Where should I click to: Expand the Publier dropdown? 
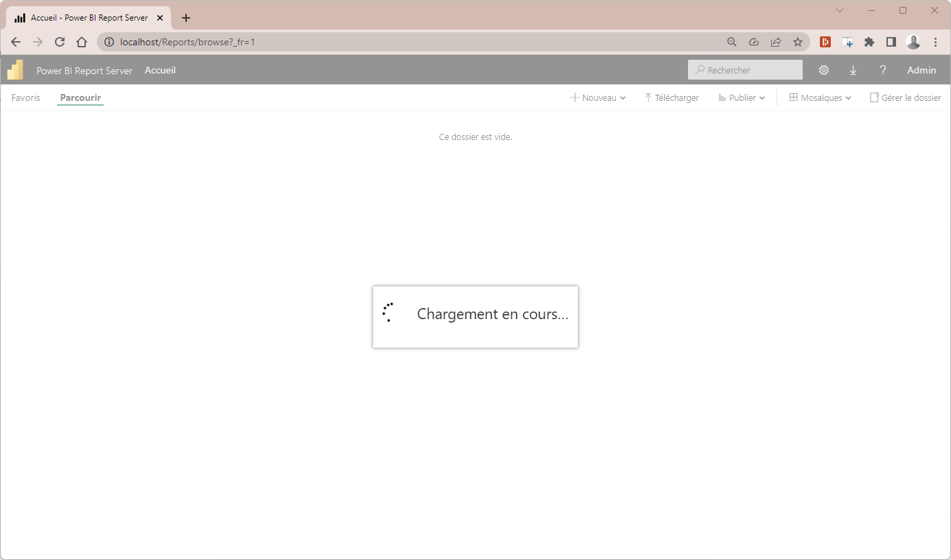click(742, 98)
